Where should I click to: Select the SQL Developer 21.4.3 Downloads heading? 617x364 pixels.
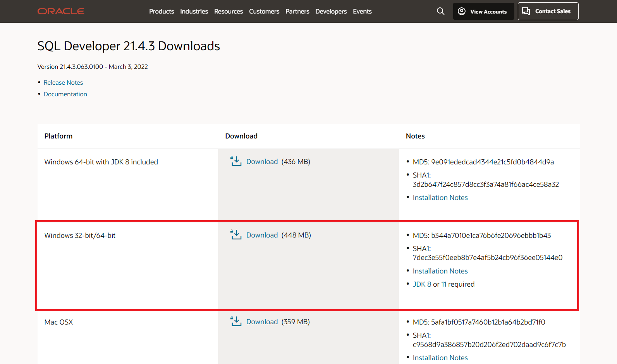pos(129,46)
